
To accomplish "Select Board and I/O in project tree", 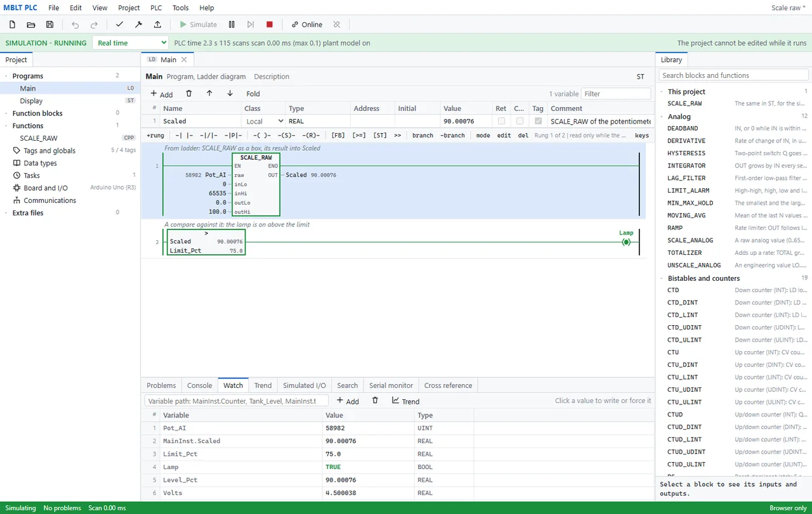I will tap(46, 188).
